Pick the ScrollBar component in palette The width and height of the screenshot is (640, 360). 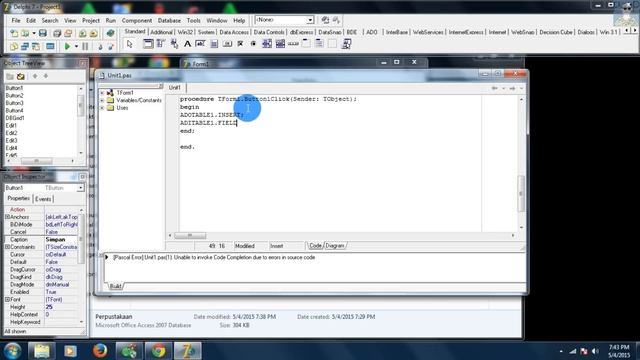pyautogui.click(x=293, y=44)
